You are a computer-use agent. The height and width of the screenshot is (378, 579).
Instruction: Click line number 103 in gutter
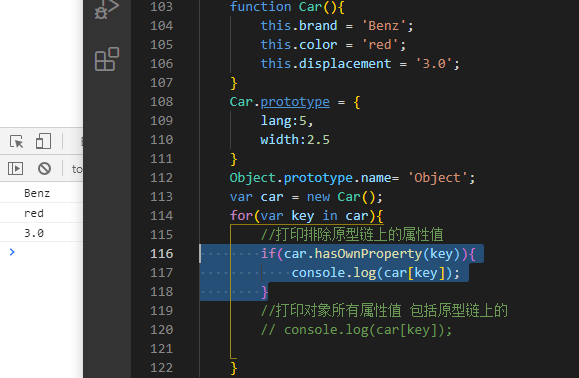pos(162,7)
